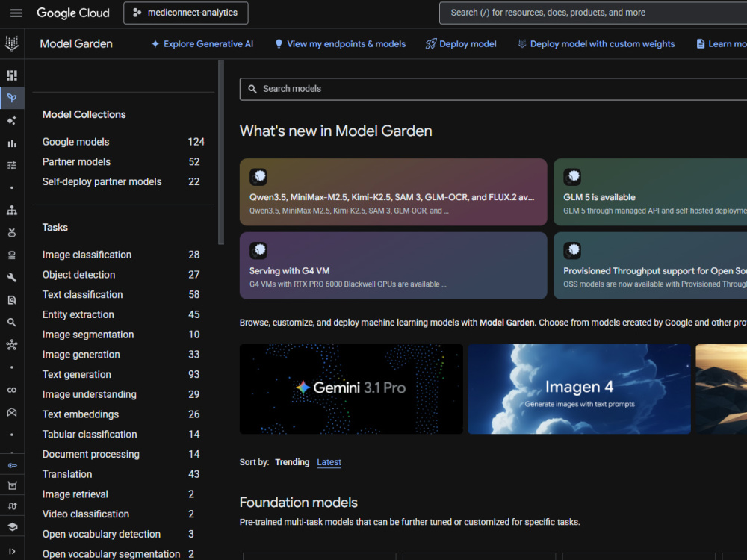The width and height of the screenshot is (747, 560).
Task: Click the filter panel vertical scrollbar
Action: (220, 152)
